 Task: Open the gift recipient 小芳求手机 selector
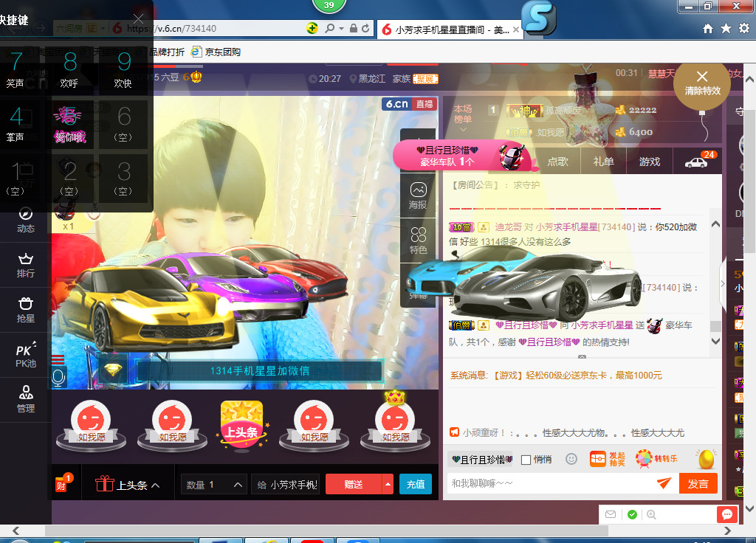pyautogui.click(x=286, y=484)
